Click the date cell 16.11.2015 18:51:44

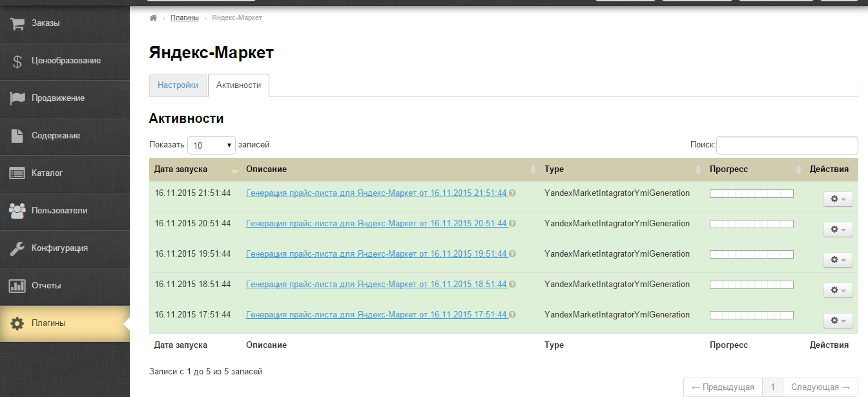[x=192, y=284]
